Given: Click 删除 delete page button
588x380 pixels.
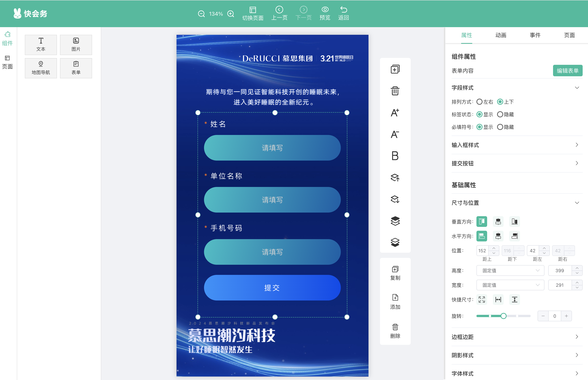Looking at the screenshot, I should tap(395, 331).
